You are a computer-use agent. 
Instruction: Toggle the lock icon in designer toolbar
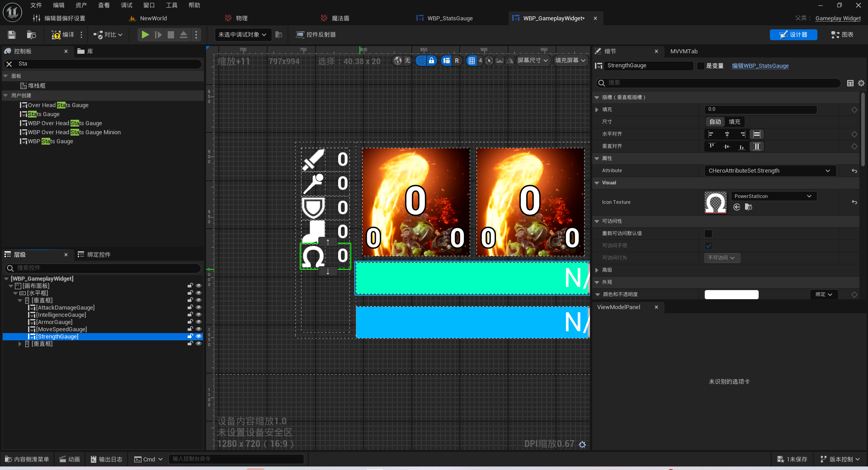[x=432, y=61]
